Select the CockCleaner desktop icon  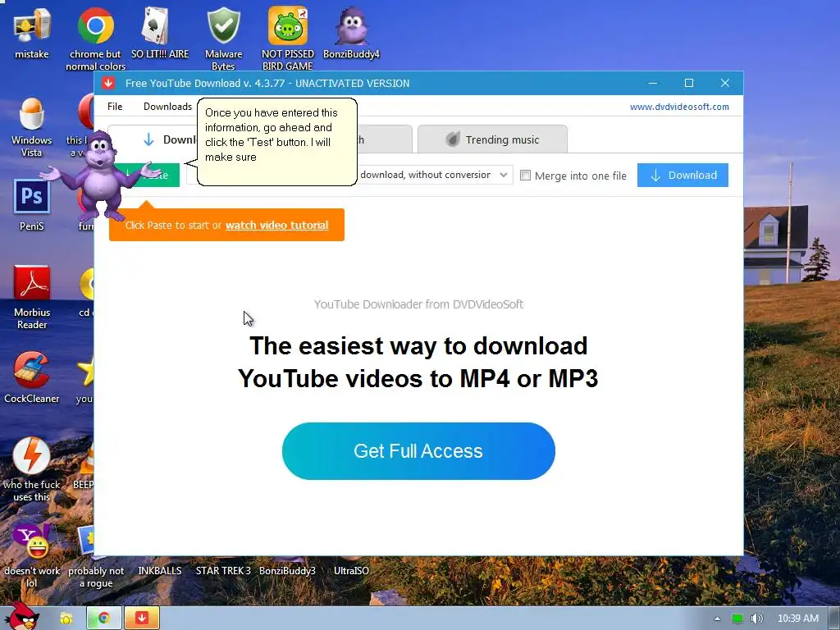click(32, 377)
